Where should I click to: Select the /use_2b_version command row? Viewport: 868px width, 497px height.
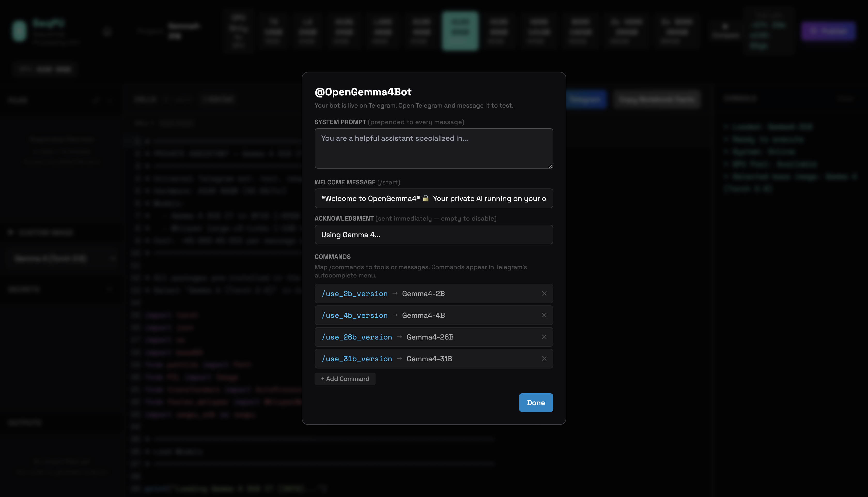coord(434,293)
